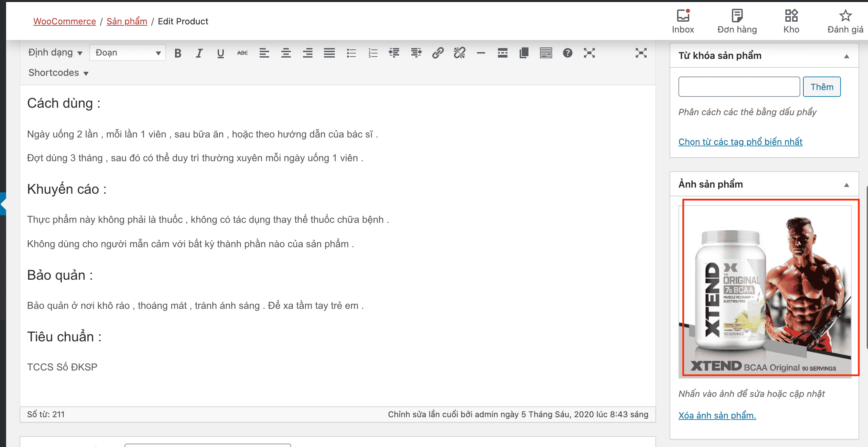Enter fullscreen editor mode
868x447 pixels.
pyautogui.click(x=589, y=53)
